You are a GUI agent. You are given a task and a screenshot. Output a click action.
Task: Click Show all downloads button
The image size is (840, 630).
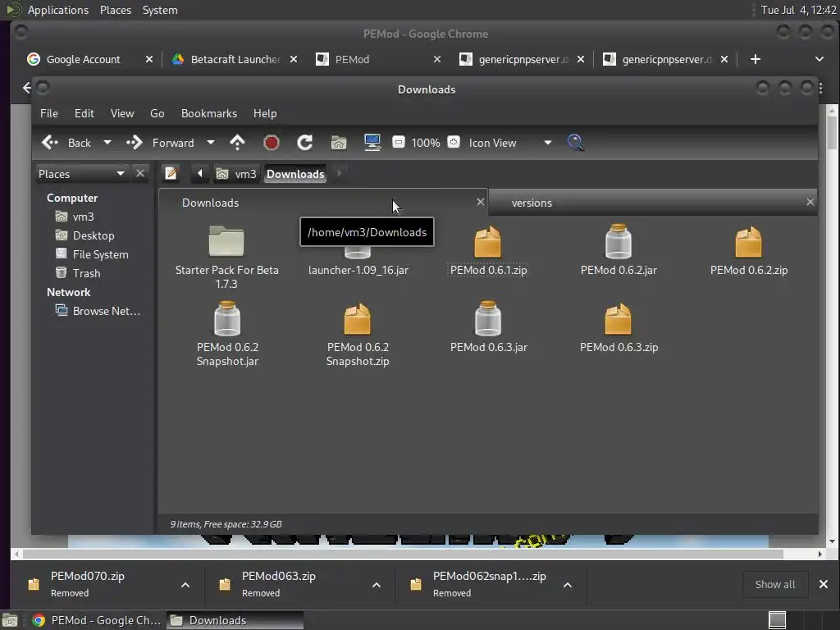(774, 584)
